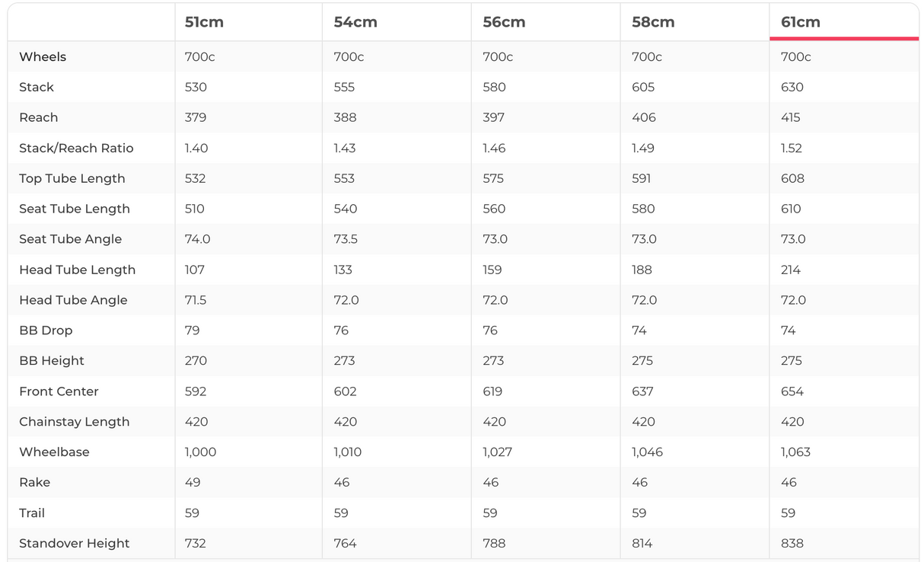Viewport: 924px width, 562px height.
Task: Click the Top Tube Length label
Action: [x=72, y=179]
